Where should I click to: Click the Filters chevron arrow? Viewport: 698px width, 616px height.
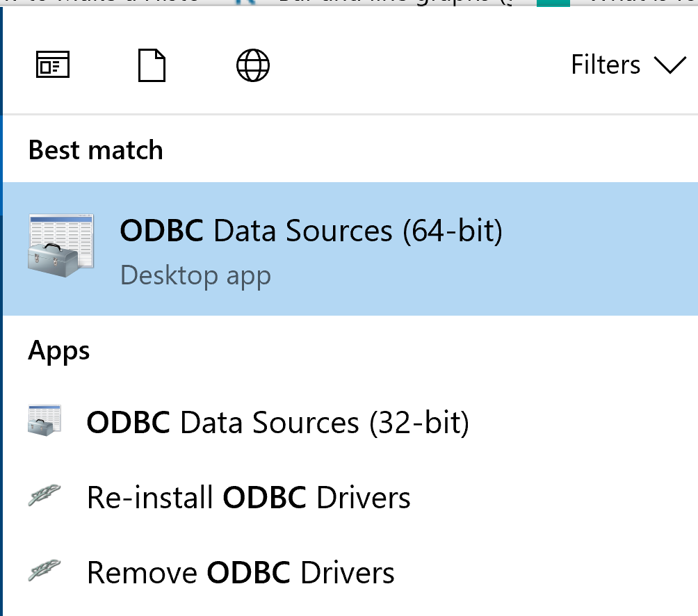669,65
